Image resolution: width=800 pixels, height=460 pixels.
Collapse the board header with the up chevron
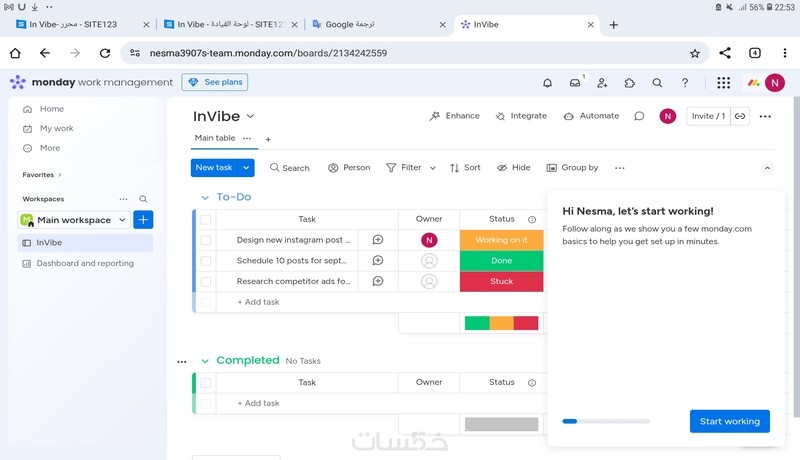(767, 168)
